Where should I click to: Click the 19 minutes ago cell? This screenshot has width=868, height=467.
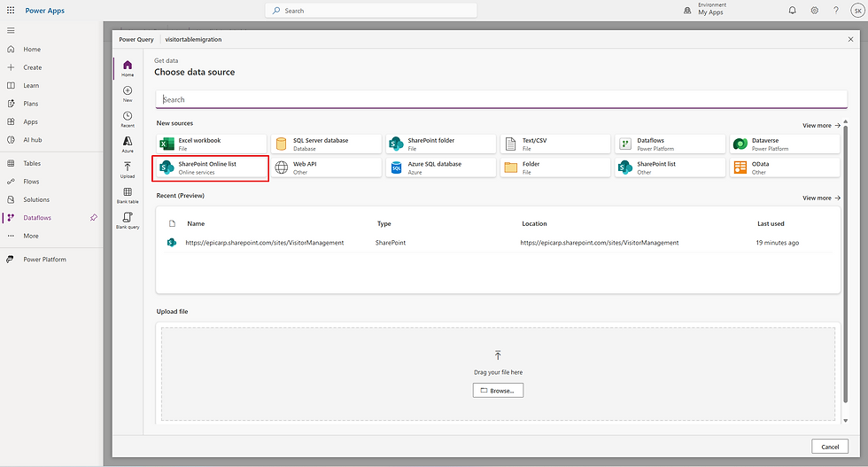pyautogui.click(x=778, y=243)
